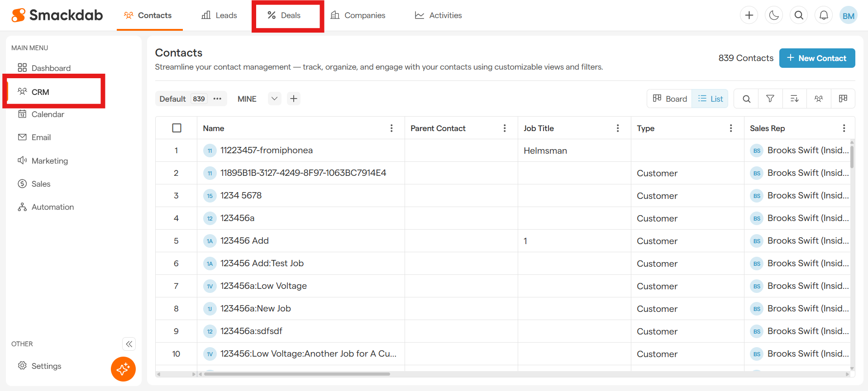Image resolution: width=868 pixels, height=391 pixels.
Task: Check the select-all checkbox in header
Action: [x=176, y=128]
